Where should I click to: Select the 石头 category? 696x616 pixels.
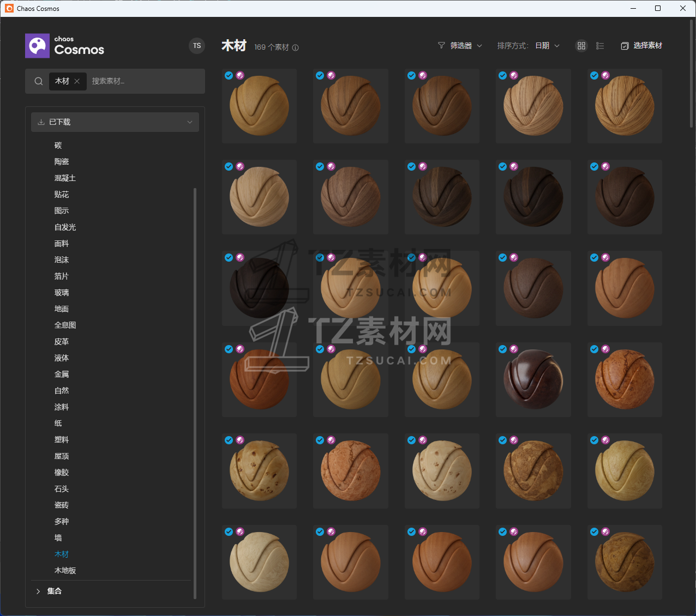[x=62, y=489]
